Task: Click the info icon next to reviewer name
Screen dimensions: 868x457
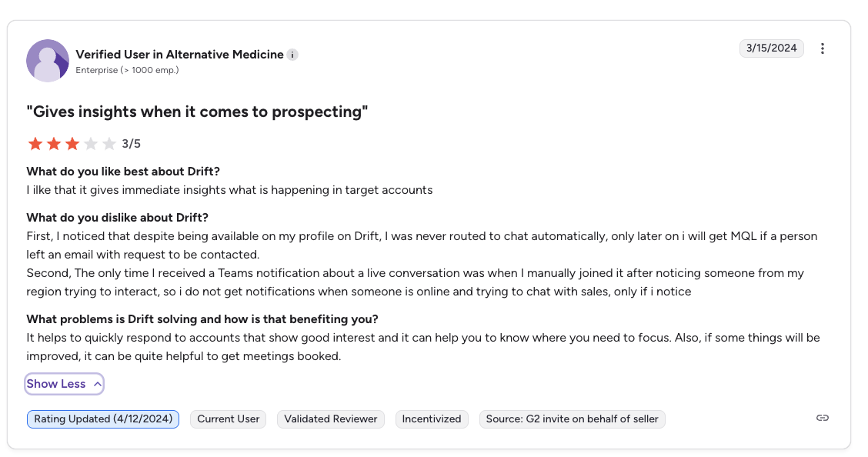Action: pyautogui.click(x=292, y=55)
